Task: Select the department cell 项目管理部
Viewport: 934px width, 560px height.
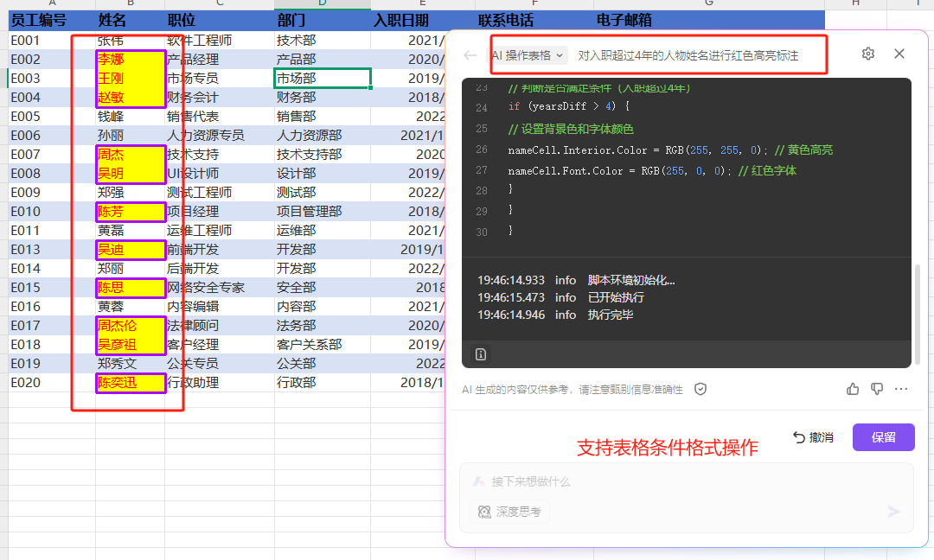Action: [x=323, y=212]
